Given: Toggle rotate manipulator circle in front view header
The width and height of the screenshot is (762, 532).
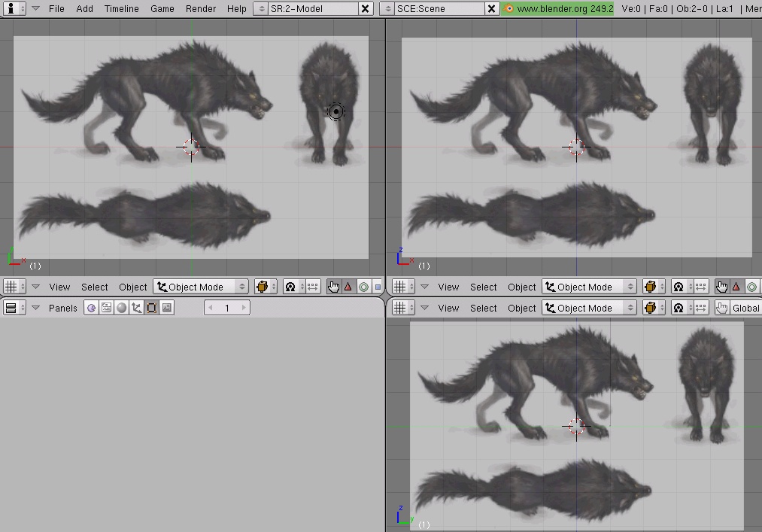Looking at the screenshot, I should pos(751,287).
